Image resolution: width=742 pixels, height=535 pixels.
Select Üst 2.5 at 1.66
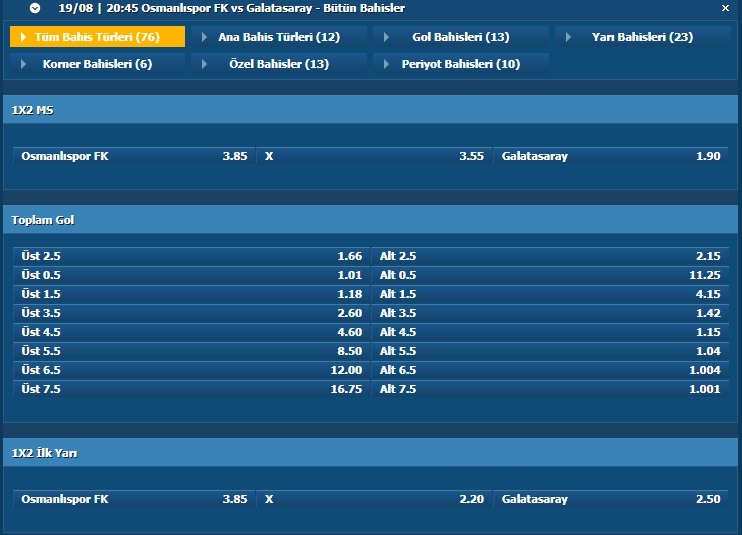pyautogui.click(x=191, y=256)
